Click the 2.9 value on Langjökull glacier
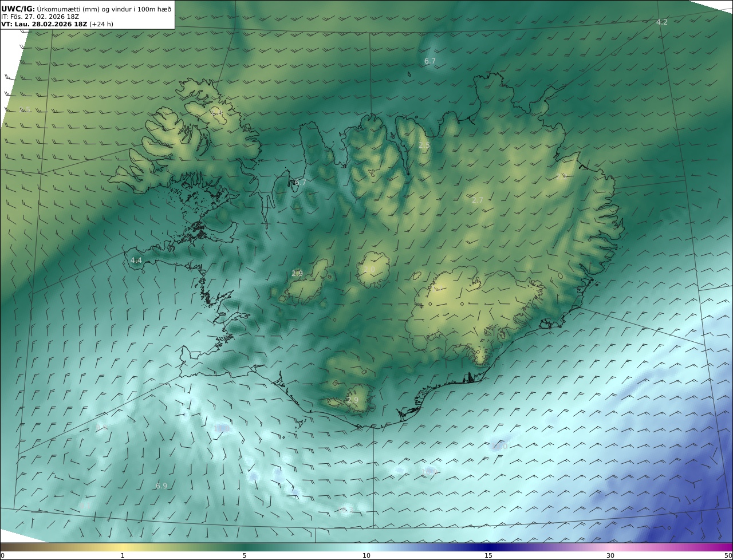 click(297, 274)
